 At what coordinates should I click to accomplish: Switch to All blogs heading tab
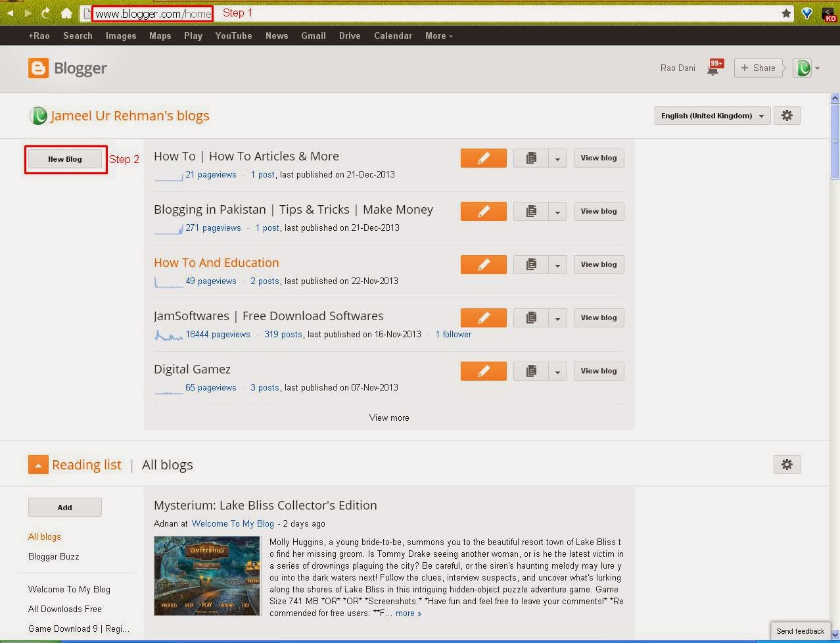coord(168,465)
